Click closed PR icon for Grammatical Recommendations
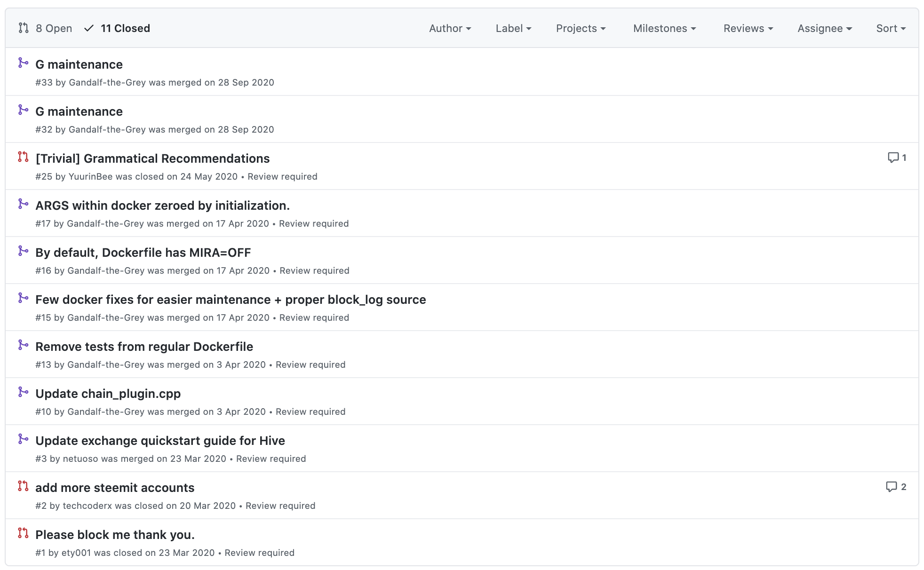The image size is (924, 570). click(23, 157)
